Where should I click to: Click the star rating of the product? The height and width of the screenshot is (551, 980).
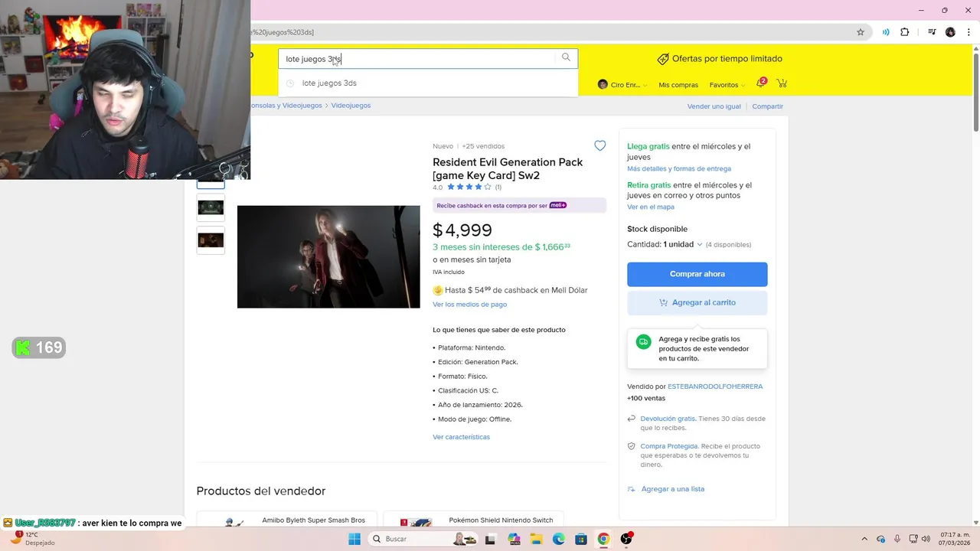469,187
